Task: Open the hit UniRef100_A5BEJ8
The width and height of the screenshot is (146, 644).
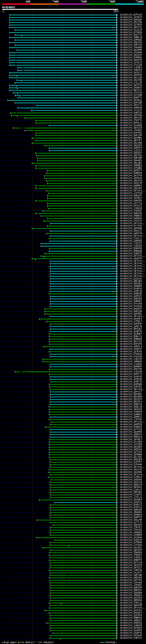Action: 131,37
